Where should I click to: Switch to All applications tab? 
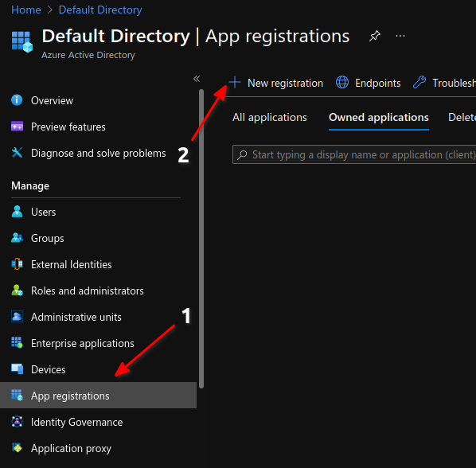coord(270,118)
